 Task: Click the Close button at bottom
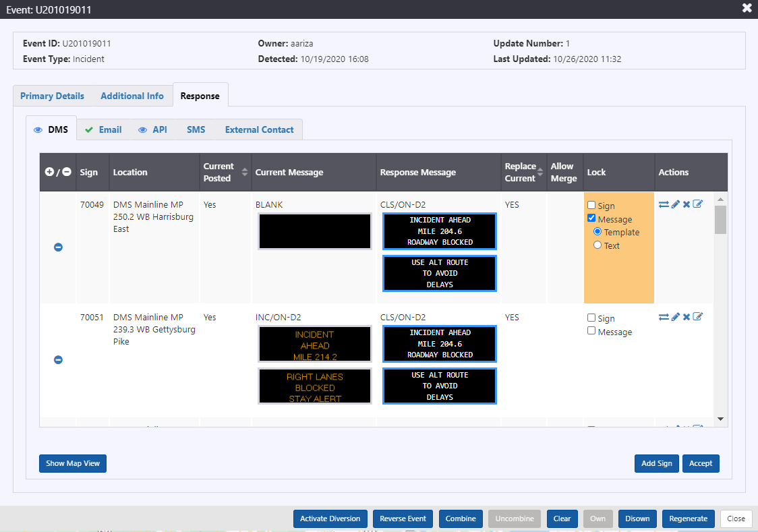coord(736,519)
